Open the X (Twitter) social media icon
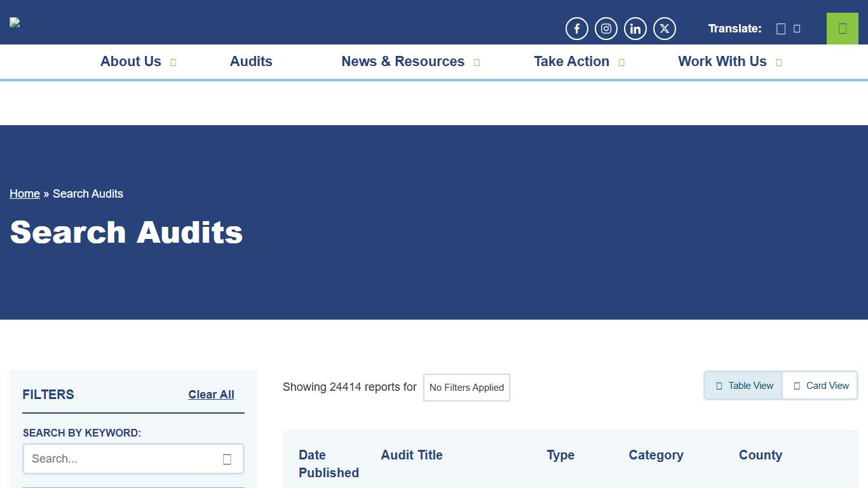This screenshot has width=868, height=488. click(664, 28)
